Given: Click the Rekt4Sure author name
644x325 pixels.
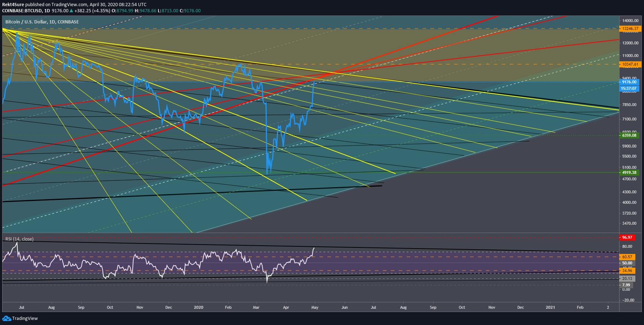Looking at the screenshot, I should pyautogui.click(x=13, y=5).
